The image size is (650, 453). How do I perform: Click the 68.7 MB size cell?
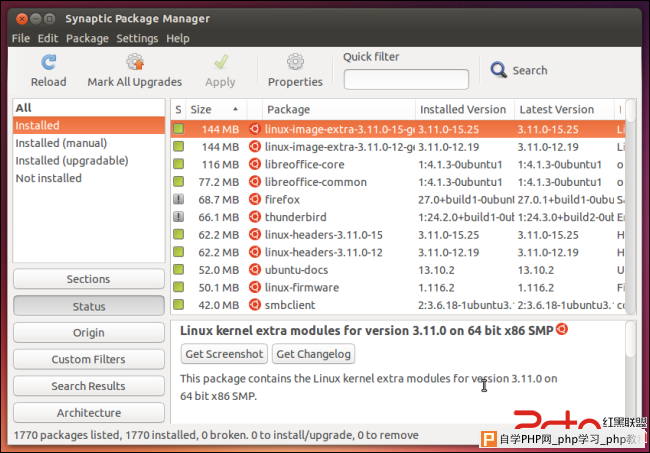218,200
